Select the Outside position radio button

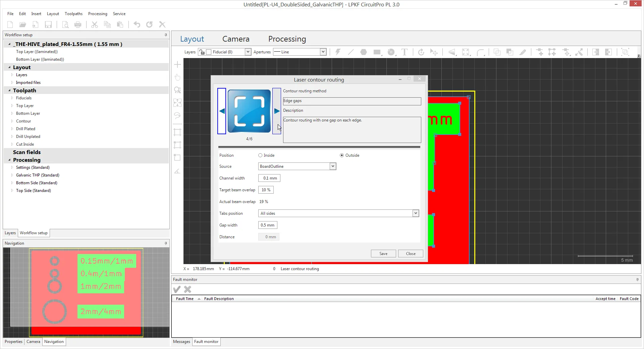tap(342, 155)
